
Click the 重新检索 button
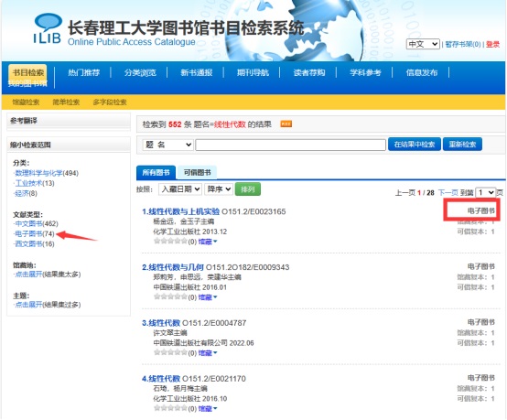(462, 145)
